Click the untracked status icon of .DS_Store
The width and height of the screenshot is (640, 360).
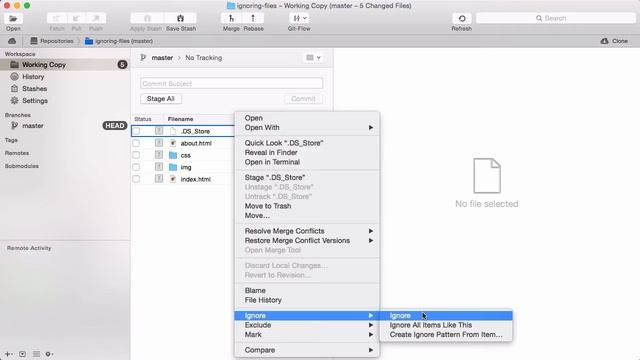159,131
